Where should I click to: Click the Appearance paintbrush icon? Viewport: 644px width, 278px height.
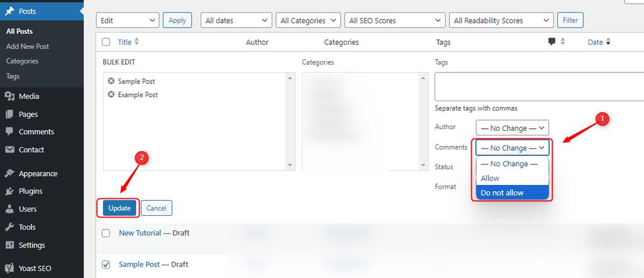pyautogui.click(x=9, y=174)
